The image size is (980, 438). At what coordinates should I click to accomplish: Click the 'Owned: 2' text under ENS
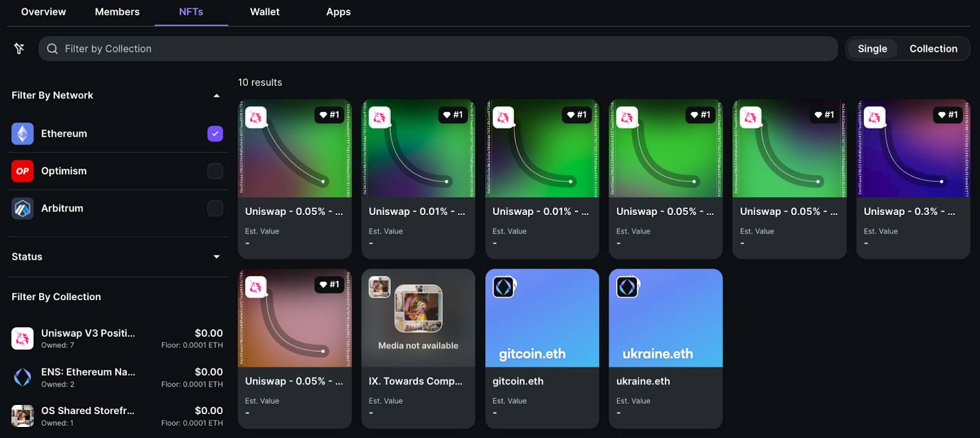pos(58,385)
